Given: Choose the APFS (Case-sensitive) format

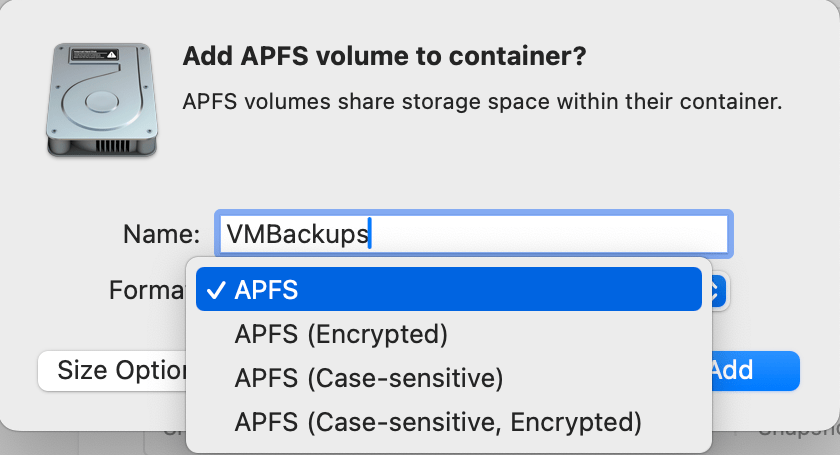Looking at the screenshot, I should pos(368,378).
